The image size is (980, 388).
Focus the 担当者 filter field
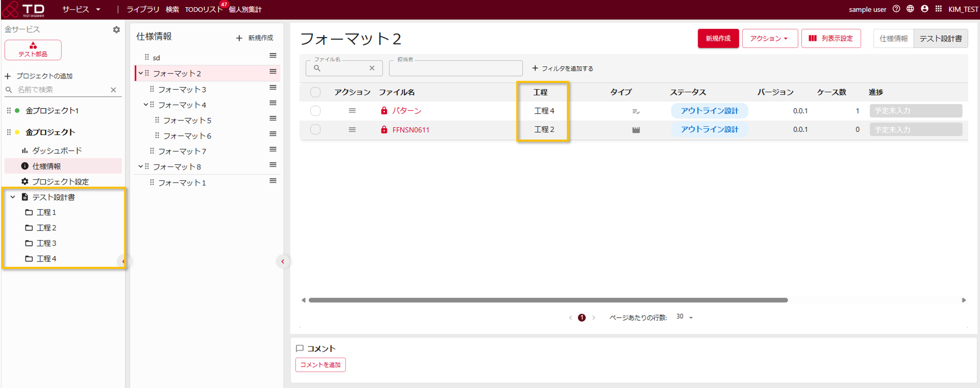click(x=456, y=68)
